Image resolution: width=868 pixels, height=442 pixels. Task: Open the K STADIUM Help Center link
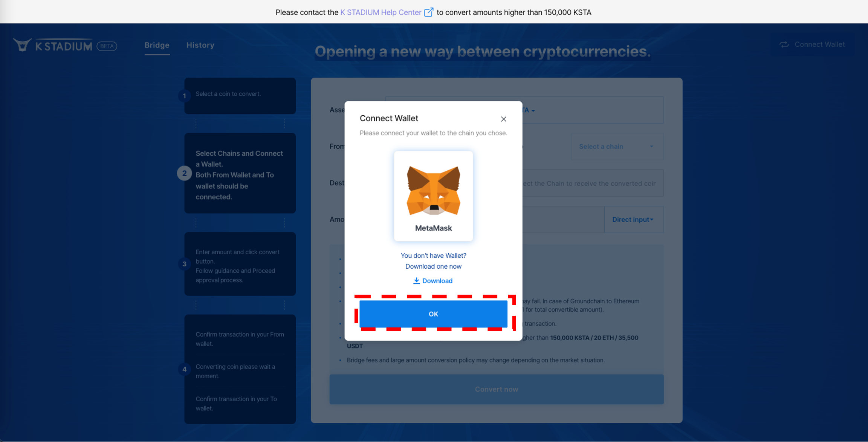click(381, 12)
